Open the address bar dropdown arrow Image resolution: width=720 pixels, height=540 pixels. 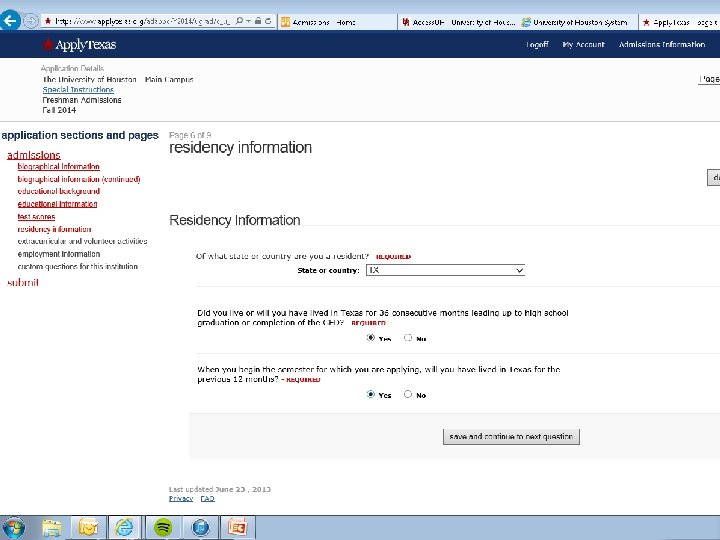[248, 21]
